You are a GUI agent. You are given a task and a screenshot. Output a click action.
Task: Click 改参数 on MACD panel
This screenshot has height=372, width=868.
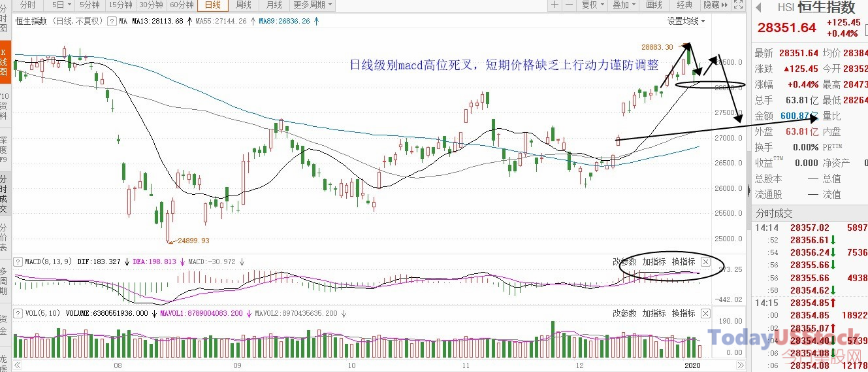[624, 262]
